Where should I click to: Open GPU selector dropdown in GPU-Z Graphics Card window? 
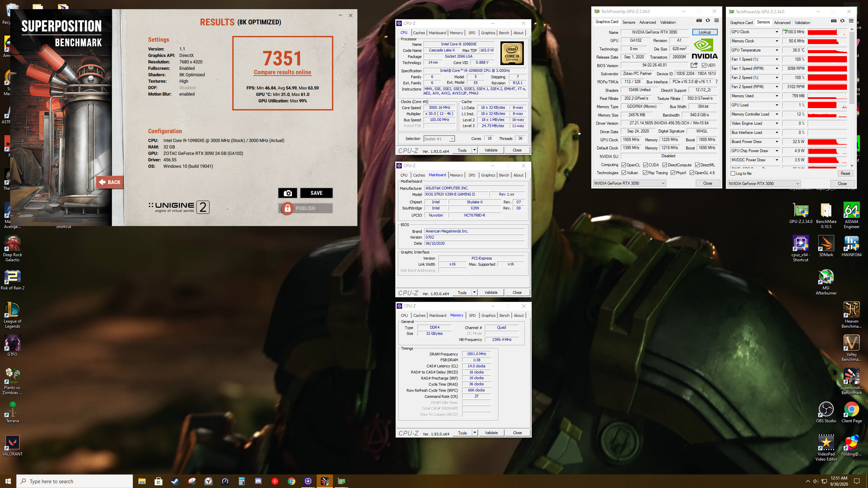[x=629, y=183]
